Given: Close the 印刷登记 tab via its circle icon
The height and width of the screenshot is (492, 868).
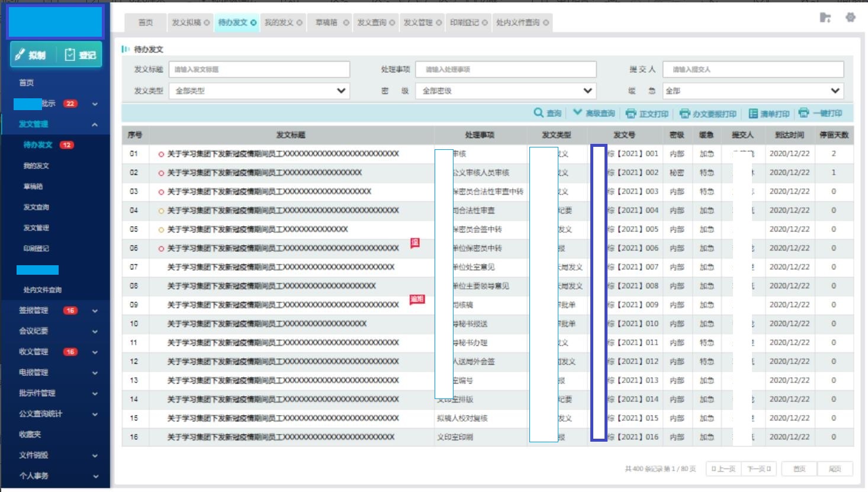Looking at the screenshot, I should click(485, 22).
